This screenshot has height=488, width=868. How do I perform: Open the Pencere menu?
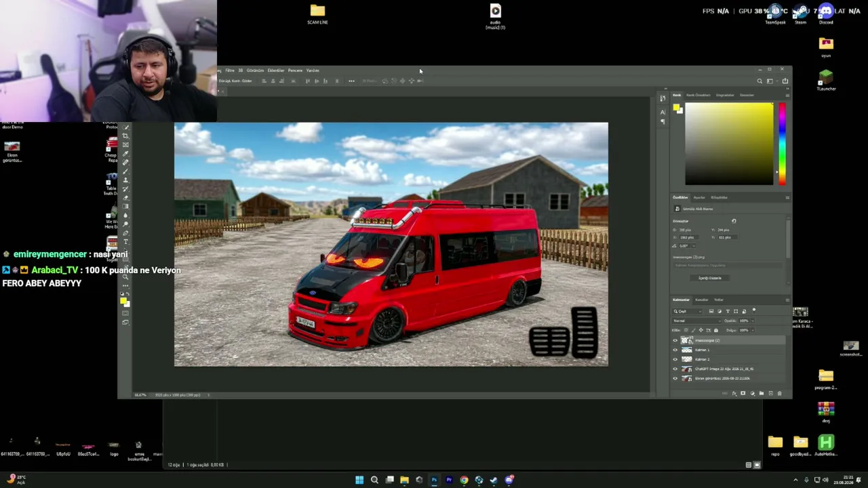point(295,70)
